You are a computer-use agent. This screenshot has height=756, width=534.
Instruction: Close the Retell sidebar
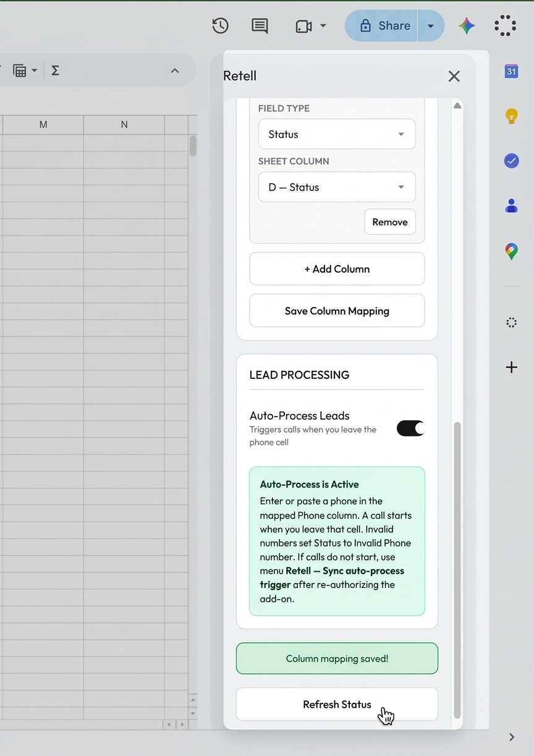point(454,76)
